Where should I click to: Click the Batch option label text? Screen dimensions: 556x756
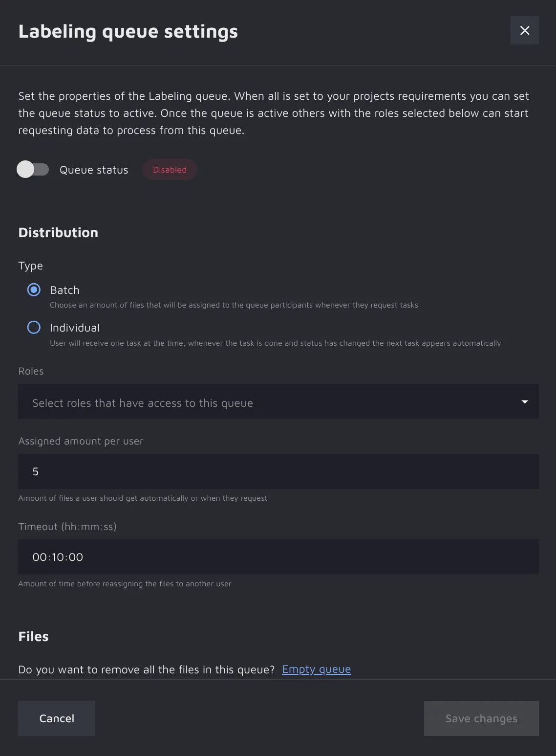pyautogui.click(x=64, y=290)
